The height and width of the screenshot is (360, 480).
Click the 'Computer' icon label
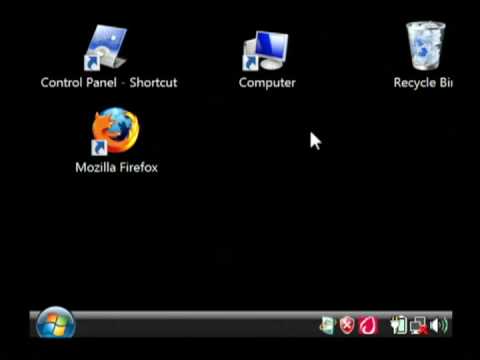[x=267, y=83]
